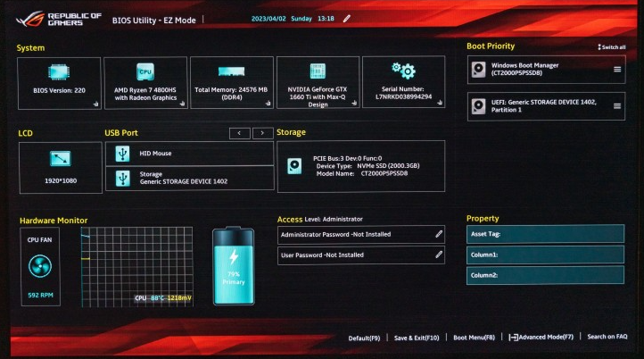Open Boot Menu(F8)
Screen dimensions: 644x359
[x=474, y=338]
